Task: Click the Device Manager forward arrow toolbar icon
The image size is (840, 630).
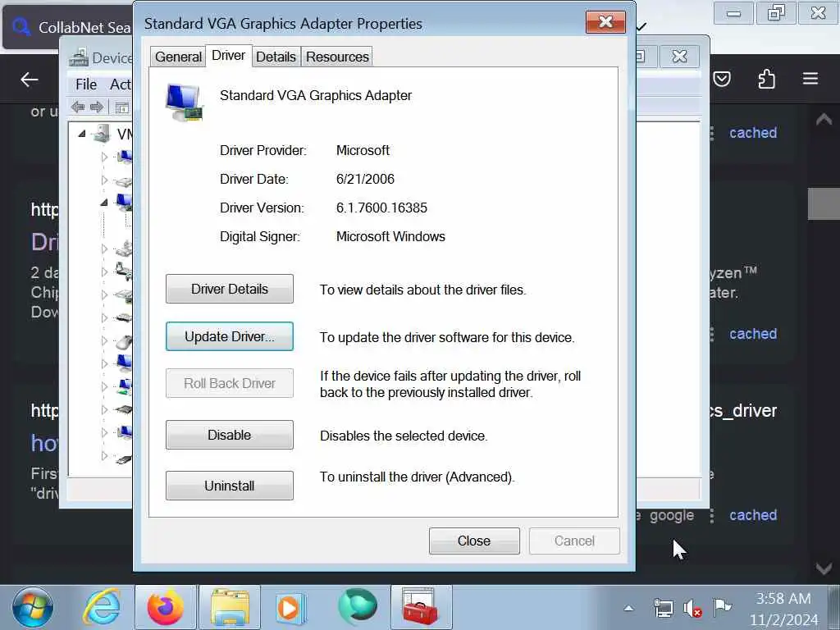Action: (x=97, y=107)
